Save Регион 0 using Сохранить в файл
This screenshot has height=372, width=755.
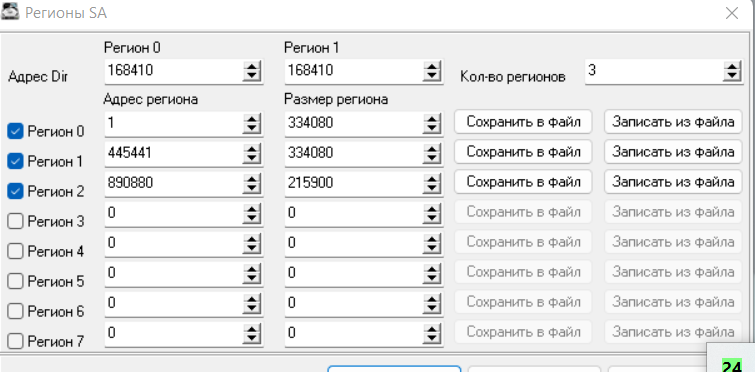(x=523, y=122)
